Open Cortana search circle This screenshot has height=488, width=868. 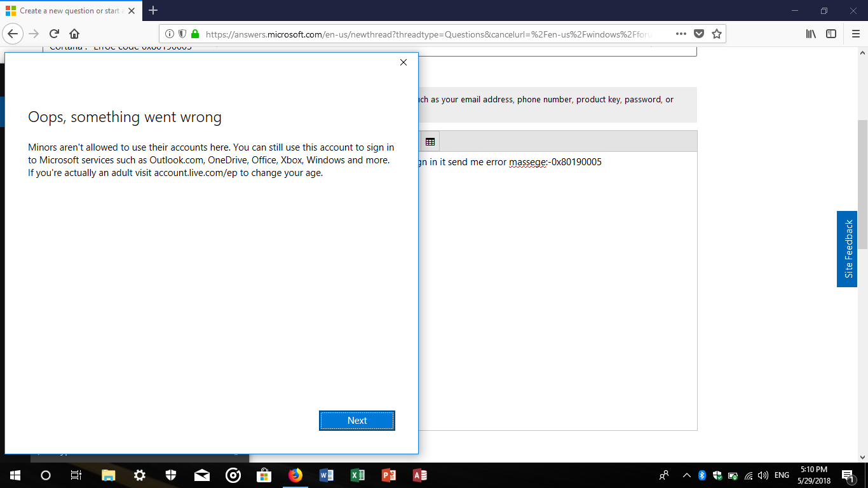click(x=45, y=475)
